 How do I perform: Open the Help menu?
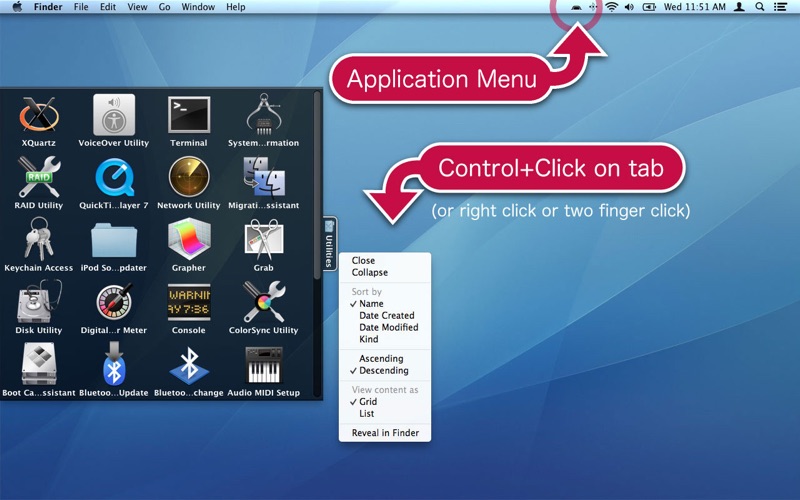236,7
